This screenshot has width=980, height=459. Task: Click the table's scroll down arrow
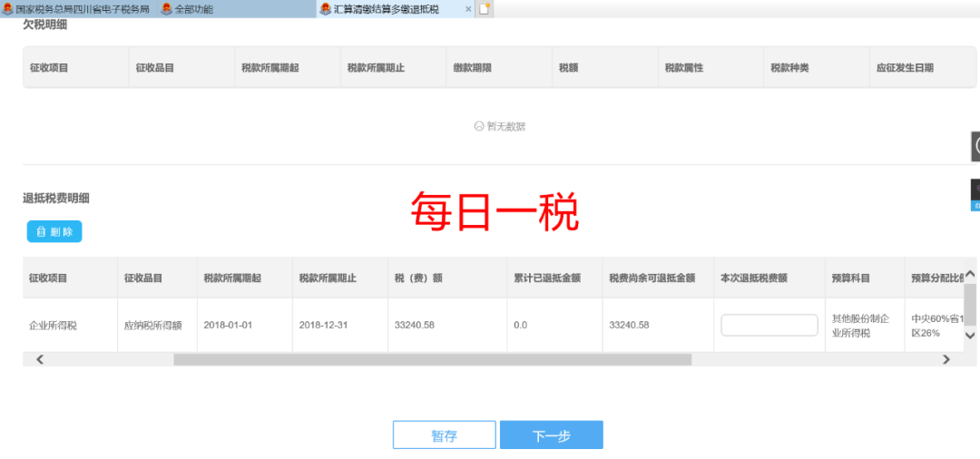point(969,336)
